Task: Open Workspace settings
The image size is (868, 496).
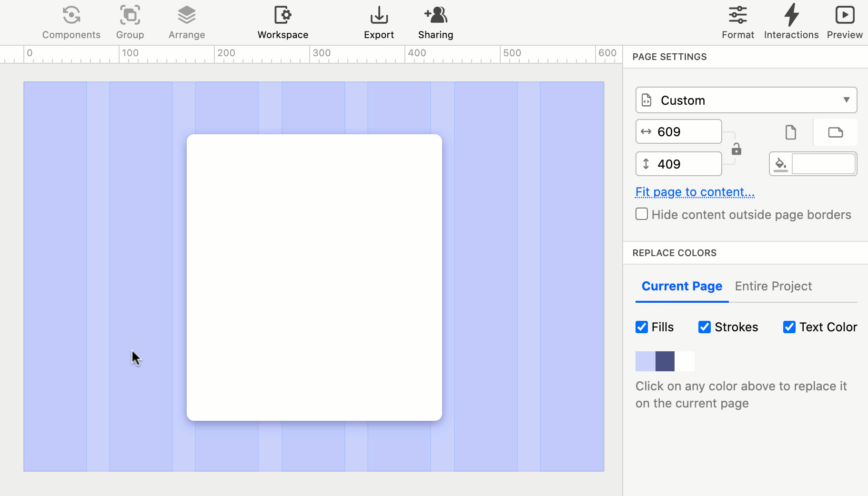Action: (x=282, y=21)
